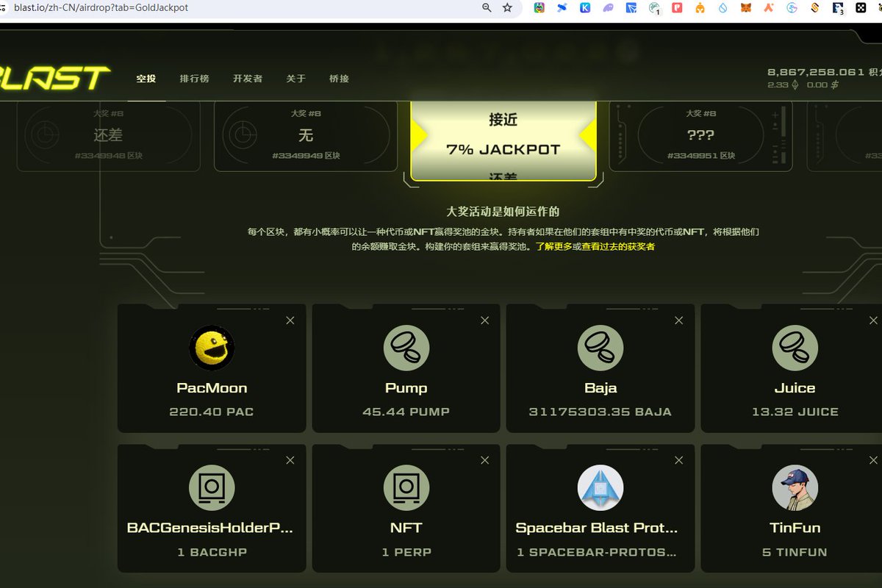Image resolution: width=882 pixels, height=588 pixels.
Task: Click the 了解更多 link
Action: [553, 247]
